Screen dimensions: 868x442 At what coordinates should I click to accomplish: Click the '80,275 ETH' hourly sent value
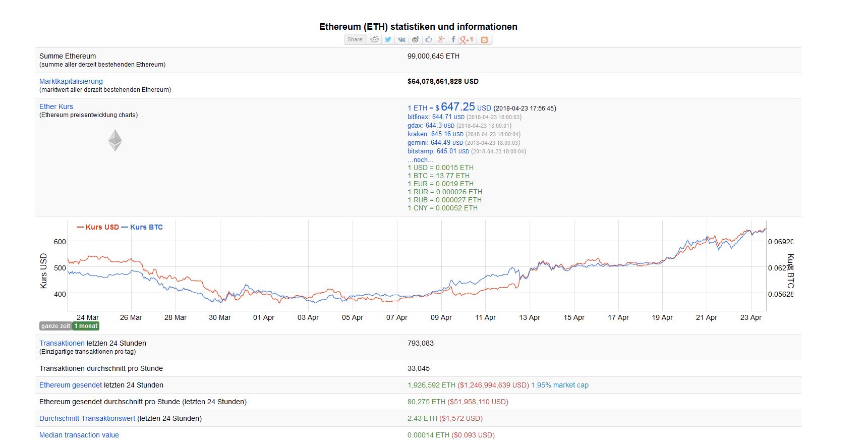pos(426,402)
